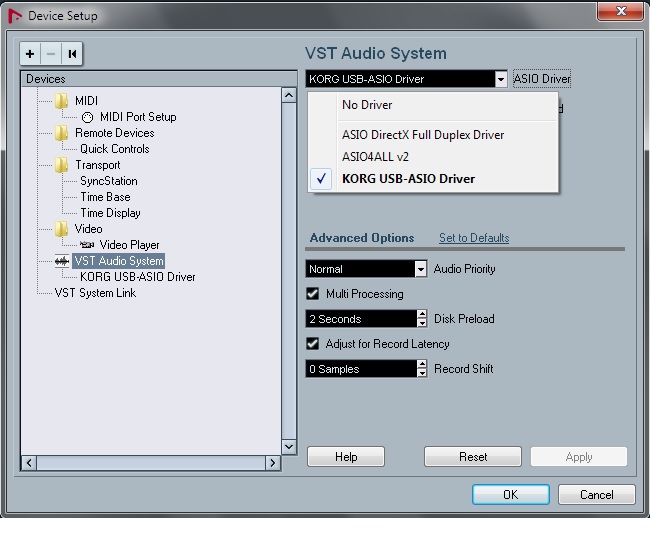Confirm with the OK button
Viewport: 650px width, 534px height.
511,495
